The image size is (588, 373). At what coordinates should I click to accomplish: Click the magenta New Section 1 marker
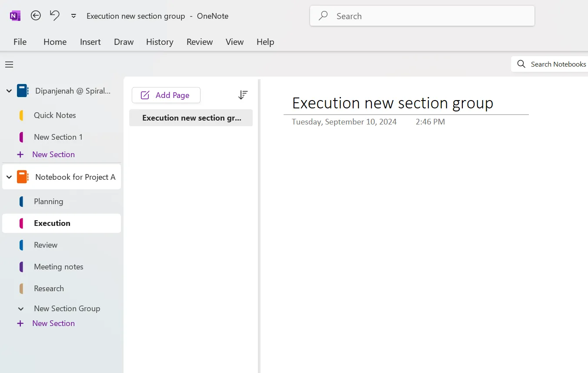point(21,137)
